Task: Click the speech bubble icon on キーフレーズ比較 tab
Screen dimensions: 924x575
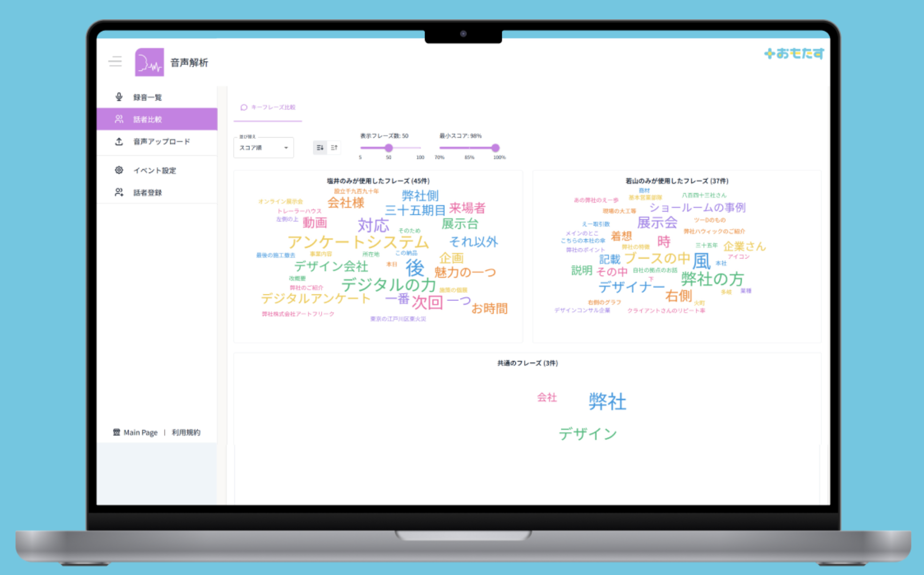Action: (244, 107)
